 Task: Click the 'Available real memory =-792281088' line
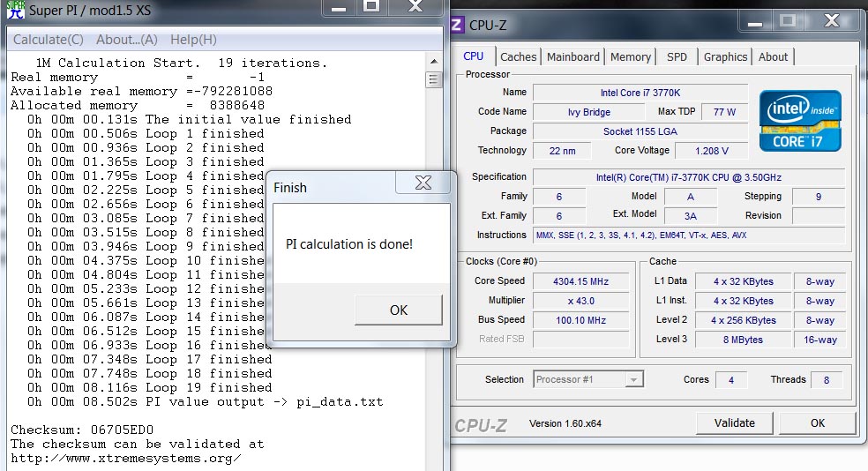141,92
